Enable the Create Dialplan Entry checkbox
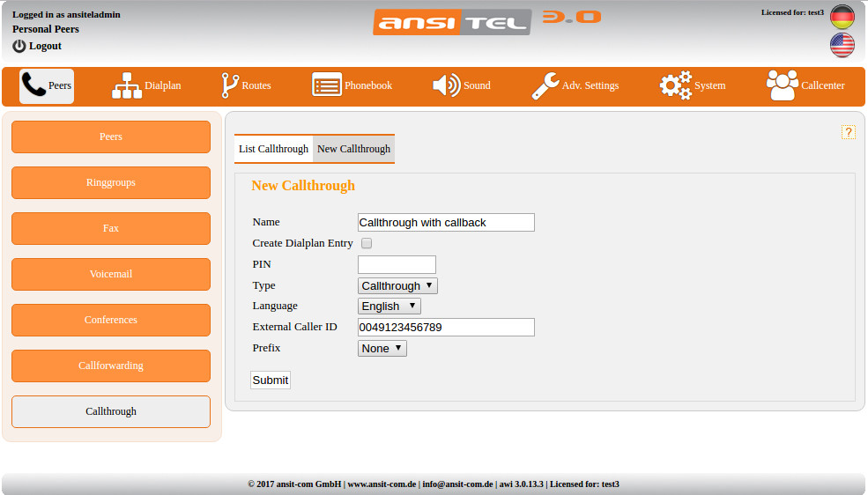The image size is (868, 495). click(x=367, y=243)
